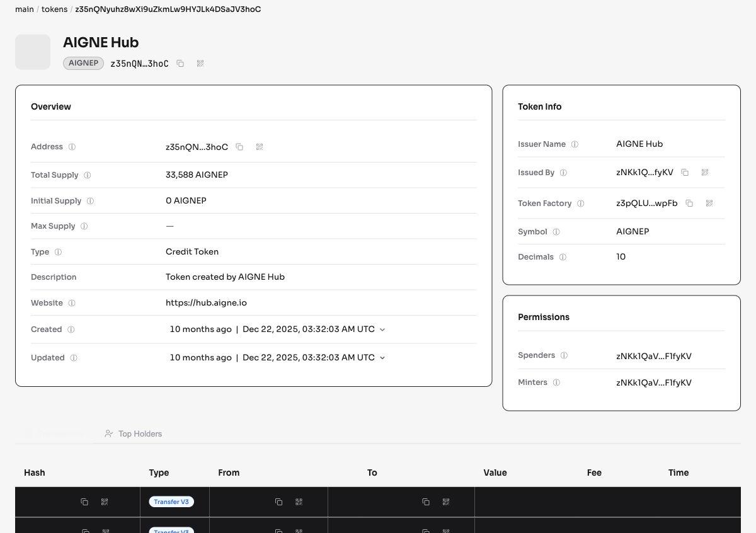This screenshot has height=533, width=756.
Task: Open the info tooltip next to Initial Supply
Action: point(90,201)
